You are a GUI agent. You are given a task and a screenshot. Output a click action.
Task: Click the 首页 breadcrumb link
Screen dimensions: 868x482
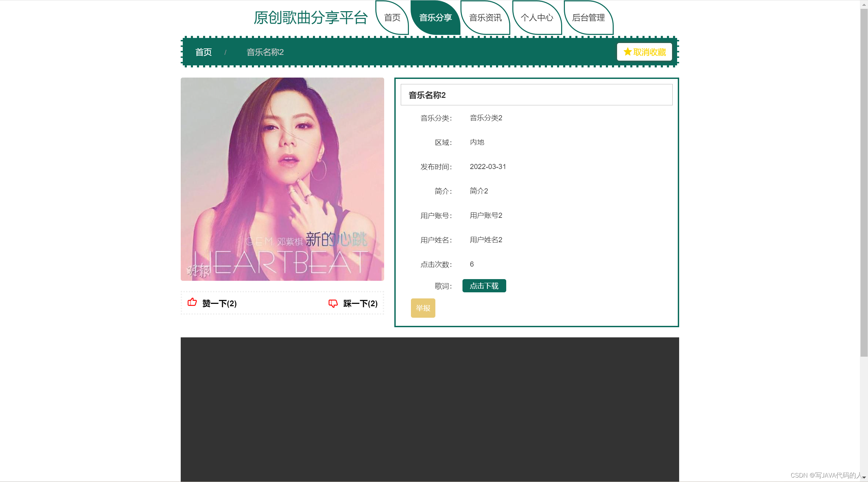[203, 52]
